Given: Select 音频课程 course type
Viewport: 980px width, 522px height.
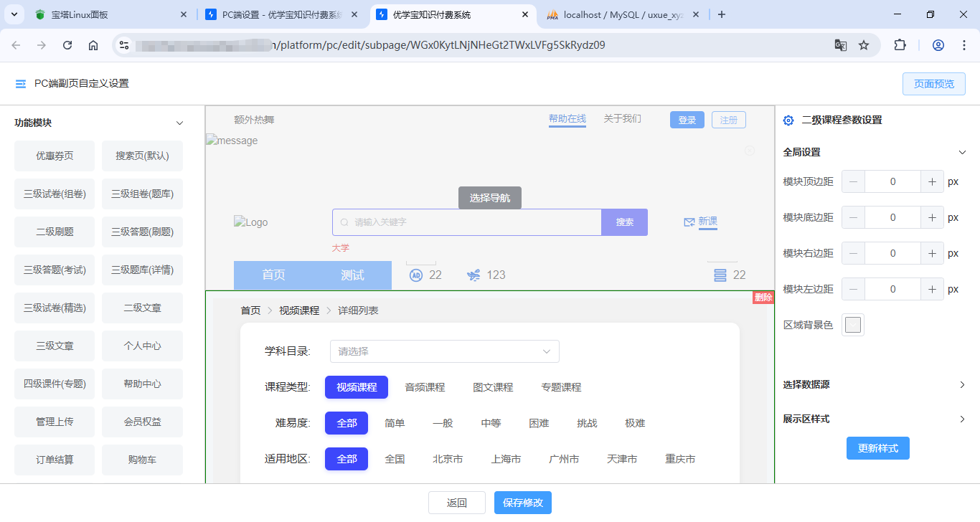Looking at the screenshot, I should pyautogui.click(x=425, y=387).
